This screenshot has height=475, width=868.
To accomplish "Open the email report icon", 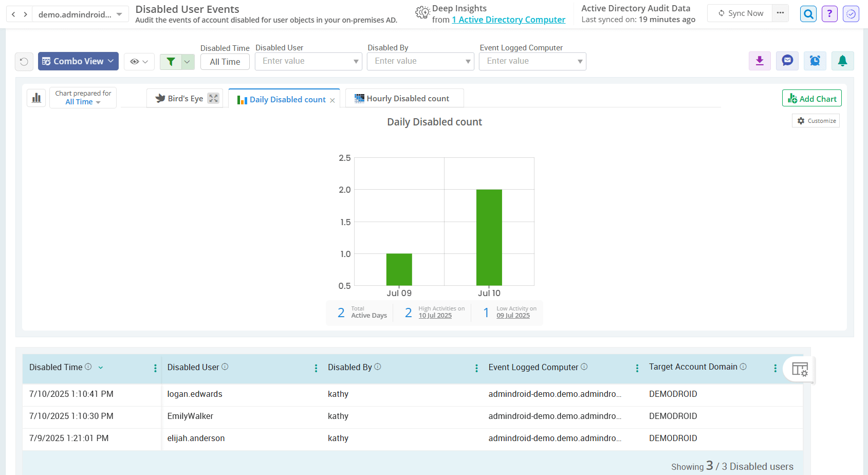I will (x=787, y=61).
